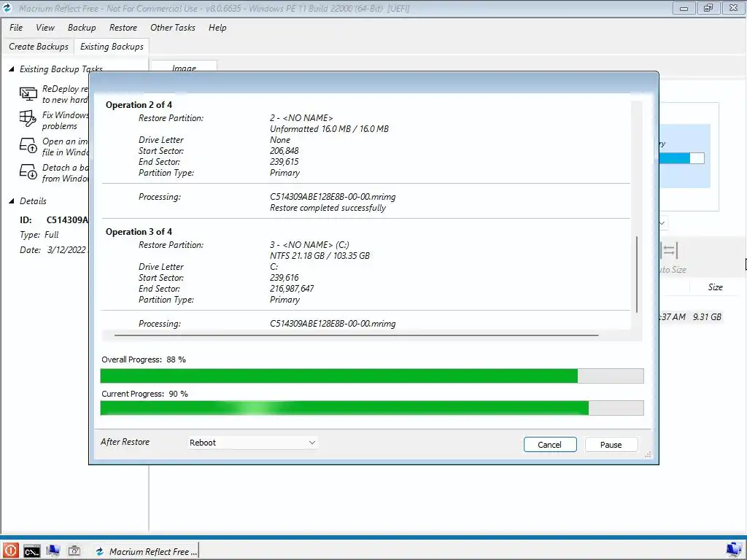Click Fix Windows boot problems icon
Screen dimensions: 747x560
[x=28, y=119]
